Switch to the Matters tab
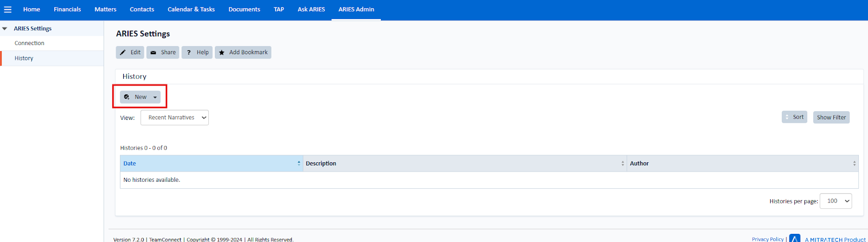This screenshot has width=868, height=242. pos(105,9)
